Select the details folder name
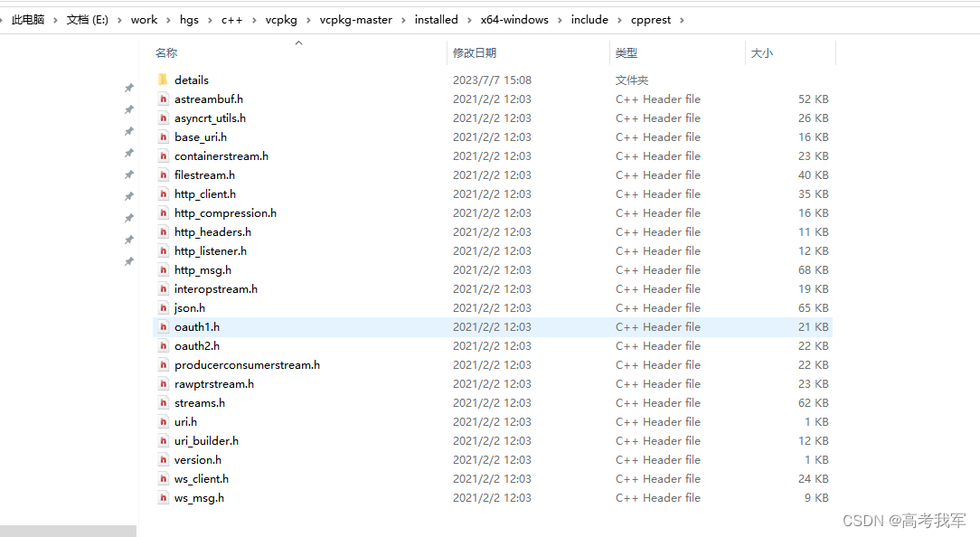 point(192,80)
